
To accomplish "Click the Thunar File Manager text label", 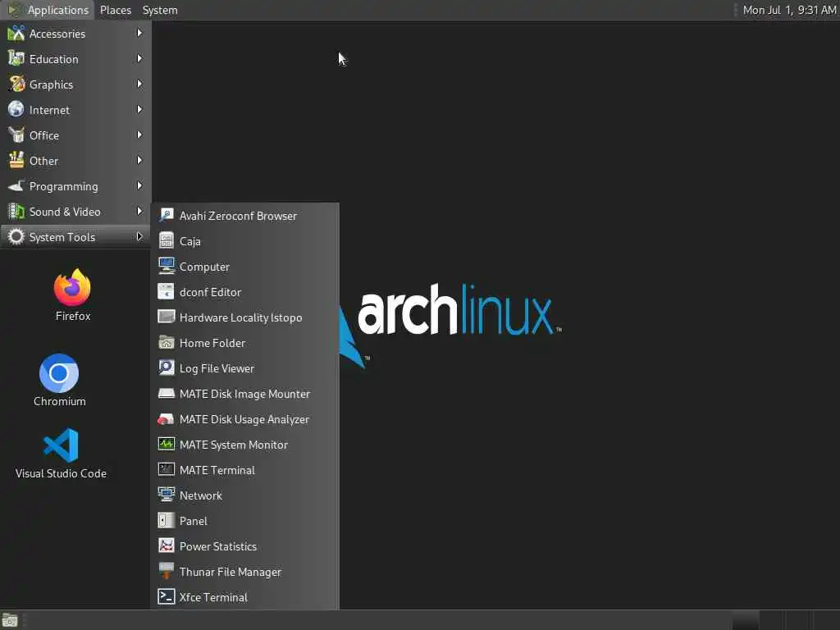I will pos(231,572).
